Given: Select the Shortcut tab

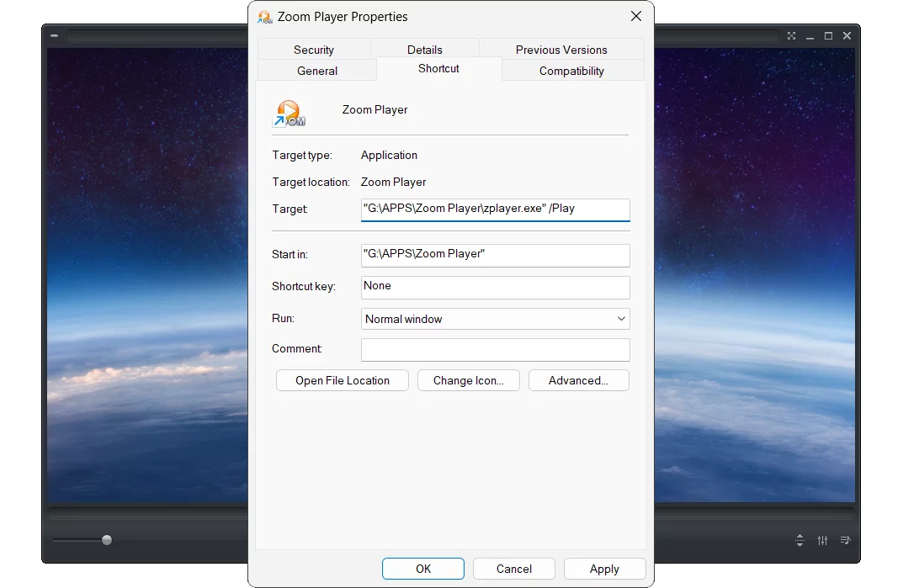Looking at the screenshot, I should pyautogui.click(x=438, y=68).
